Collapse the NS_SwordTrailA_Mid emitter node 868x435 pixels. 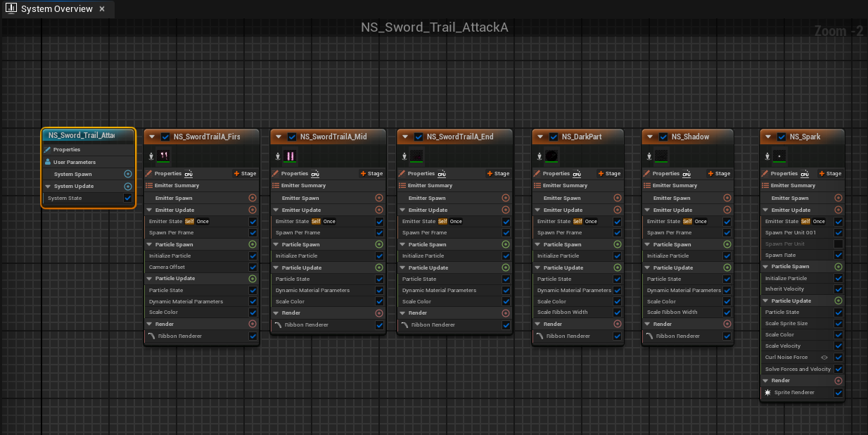pyautogui.click(x=278, y=137)
